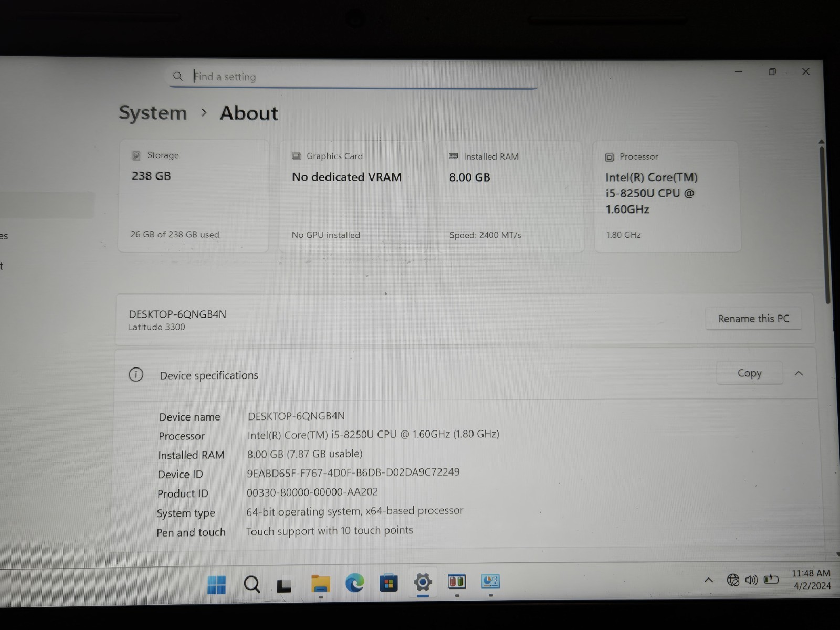Screen dimensions: 840x630
Task: Click 'Touch support with 10 touch points'
Action: (x=330, y=531)
